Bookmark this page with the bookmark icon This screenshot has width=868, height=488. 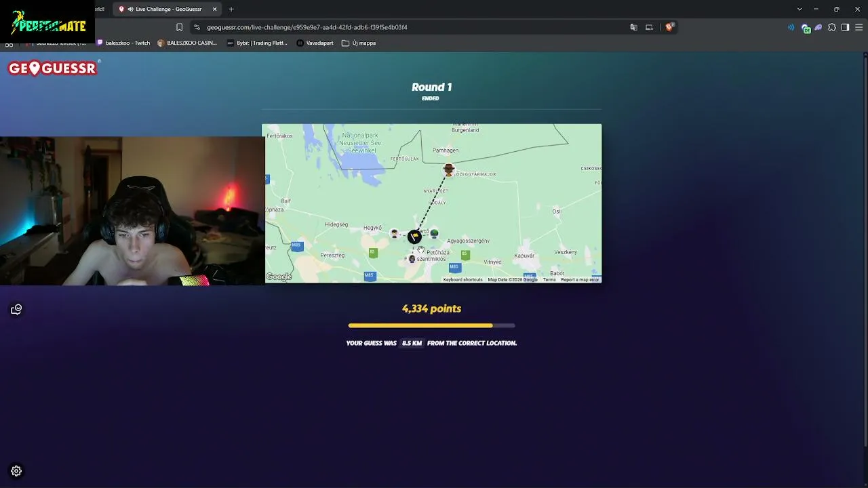pyautogui.click(x=179, y=27)
